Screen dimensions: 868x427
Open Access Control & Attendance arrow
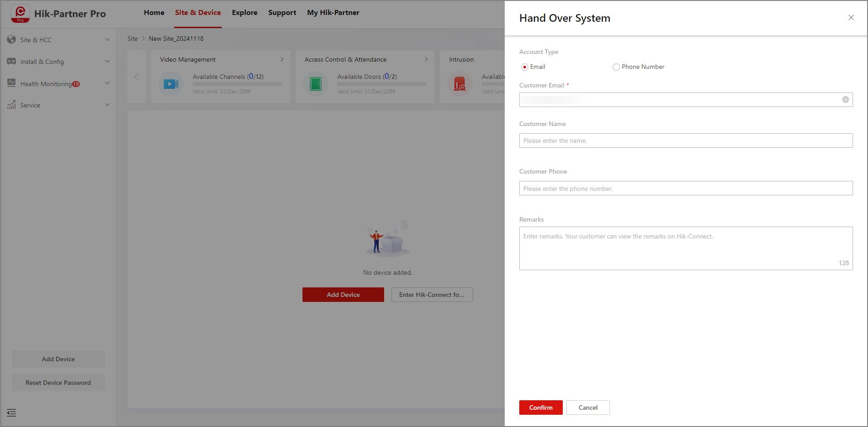click(x=426, y=59)
